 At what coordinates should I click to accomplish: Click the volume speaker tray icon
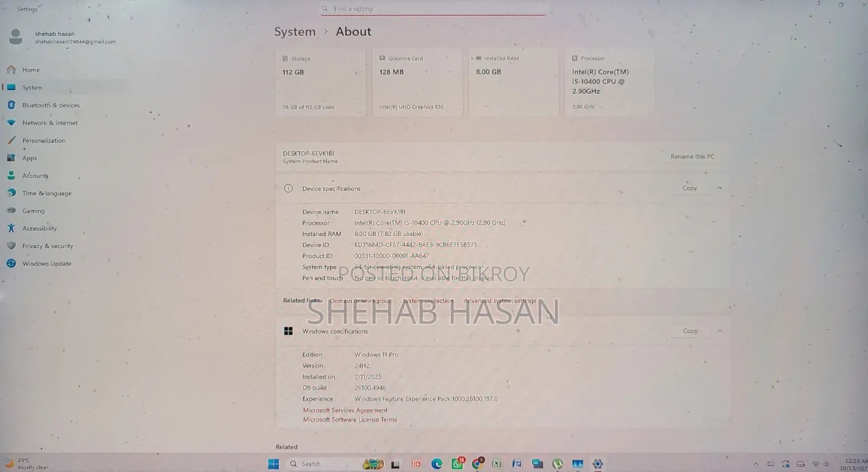[x=826, y=464]
